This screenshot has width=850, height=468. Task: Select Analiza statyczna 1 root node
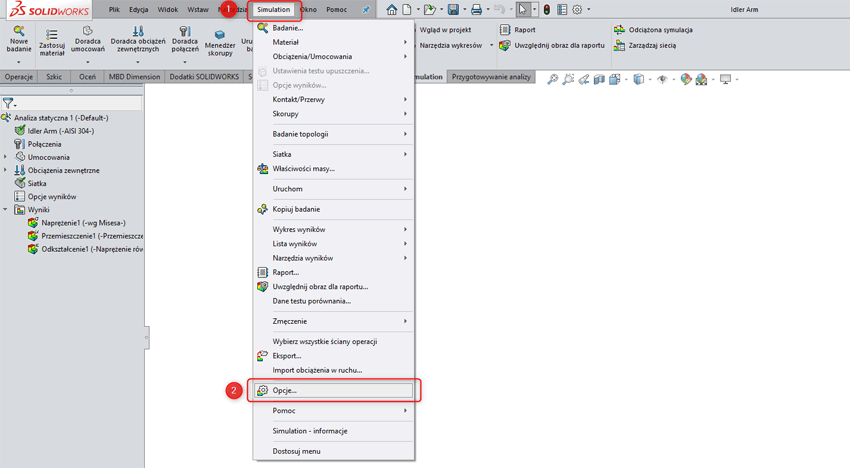point(55,118)
